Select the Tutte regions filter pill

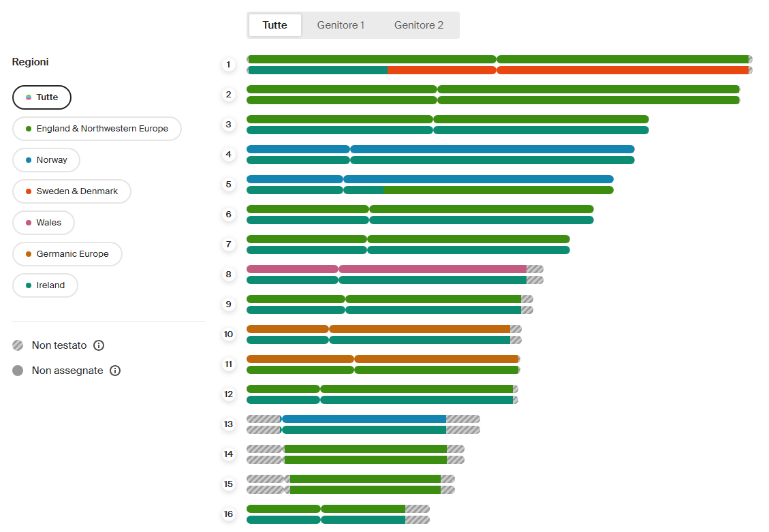(x=42, y=97)
